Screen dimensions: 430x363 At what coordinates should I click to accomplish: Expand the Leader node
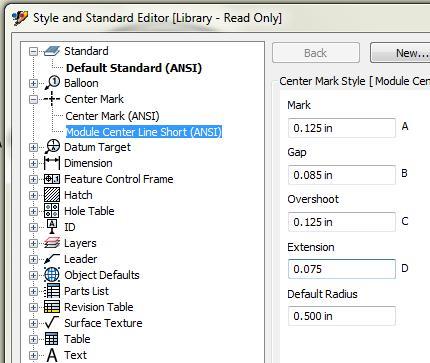click(x=33, y=259)
